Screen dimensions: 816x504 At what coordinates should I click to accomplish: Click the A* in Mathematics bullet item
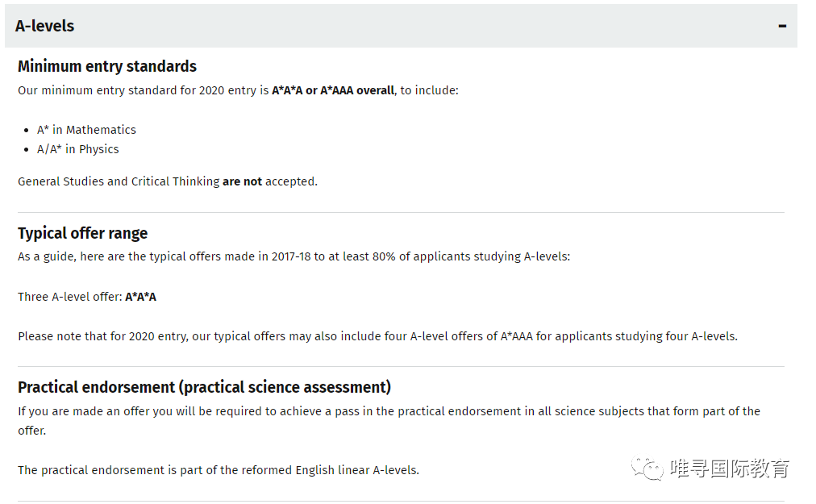(86, 130)
